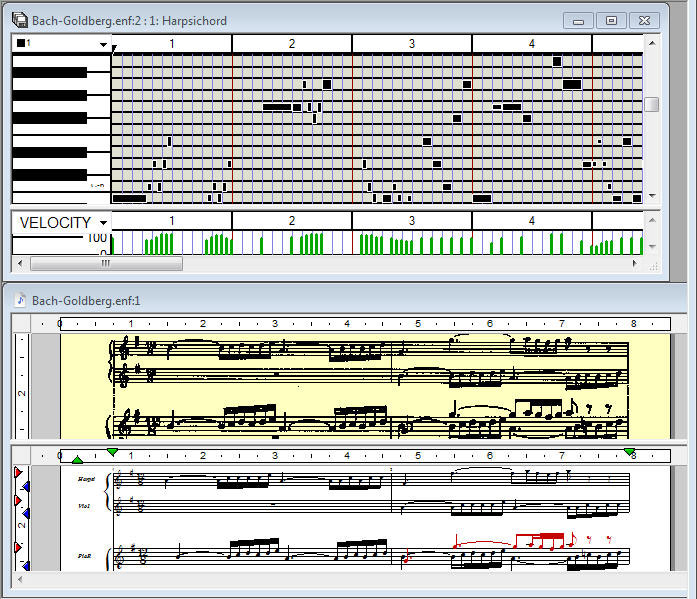Click the piano roll vertical scrollbar's up arrow
Image resolution: width=697 pixels, height=599 pixels.
tap(652, 43)
